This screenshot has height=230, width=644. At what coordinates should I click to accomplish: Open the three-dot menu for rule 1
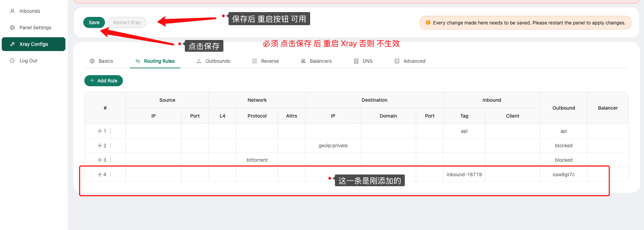(110, 131)
